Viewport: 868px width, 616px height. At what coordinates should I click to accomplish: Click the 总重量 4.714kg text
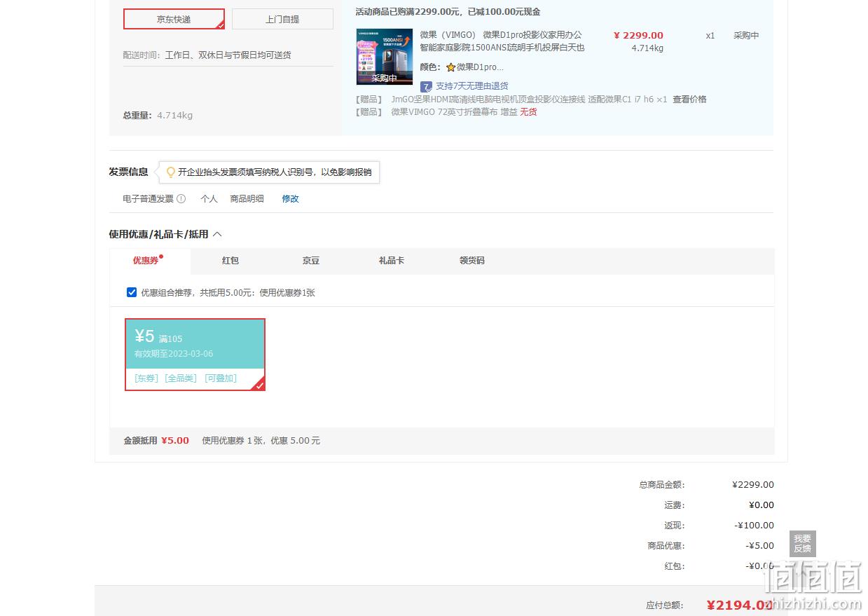[x=158, y=116]
